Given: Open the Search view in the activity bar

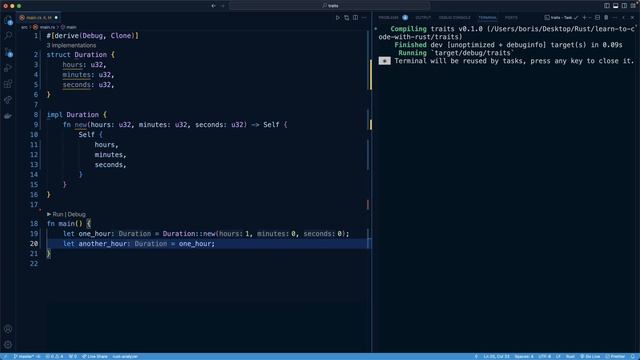Looking at the screenshot, I should point(8,36).
